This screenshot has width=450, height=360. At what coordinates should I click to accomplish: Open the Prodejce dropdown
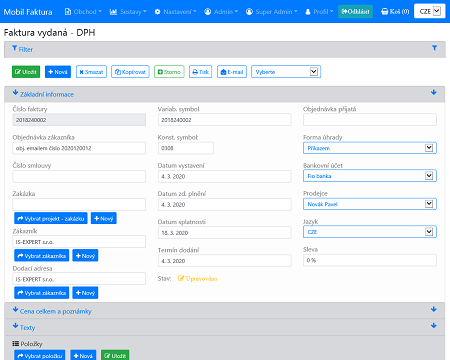tap(370, 204)
